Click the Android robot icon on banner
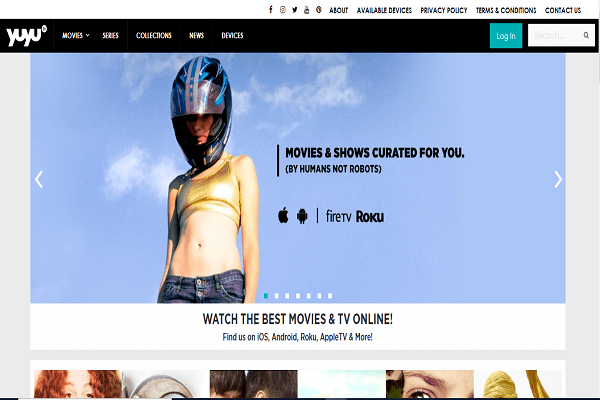This screenshot has height=400, width=600. [302, 216]
